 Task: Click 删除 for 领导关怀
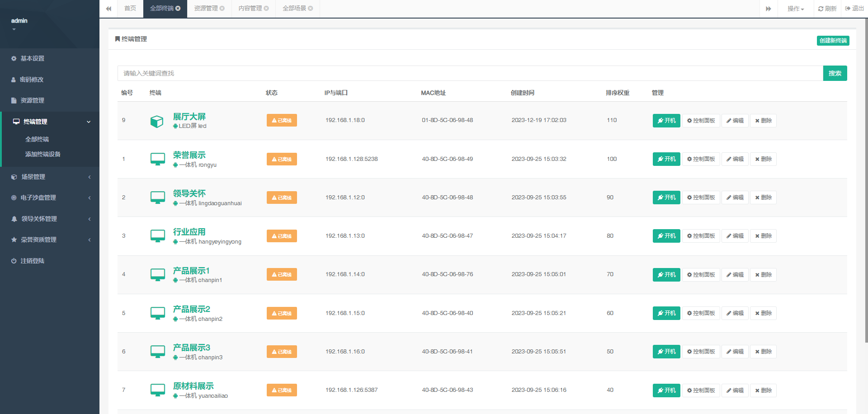click(763, 198)
